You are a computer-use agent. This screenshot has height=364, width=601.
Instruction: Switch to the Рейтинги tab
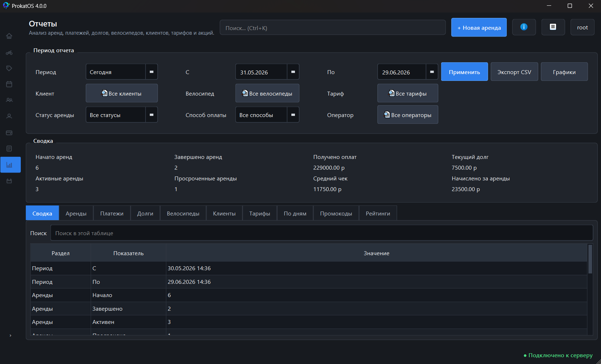click(x=378, y=213)
